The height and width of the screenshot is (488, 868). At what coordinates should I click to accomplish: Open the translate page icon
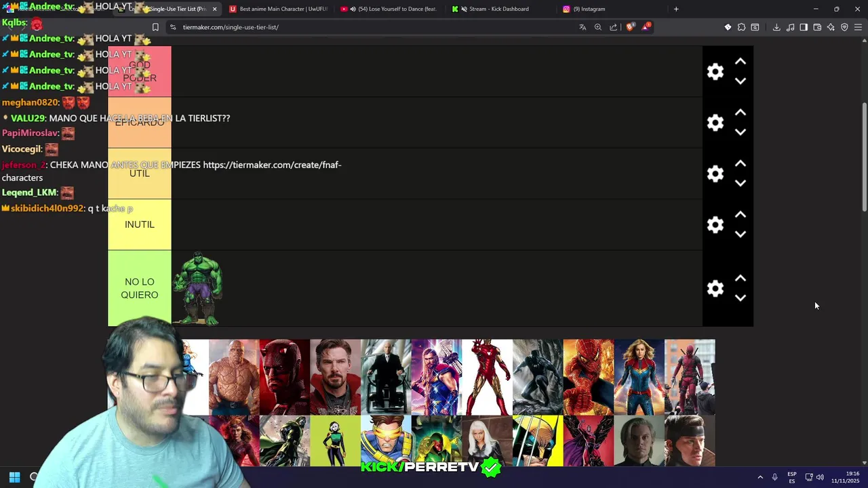pos(582,27)
